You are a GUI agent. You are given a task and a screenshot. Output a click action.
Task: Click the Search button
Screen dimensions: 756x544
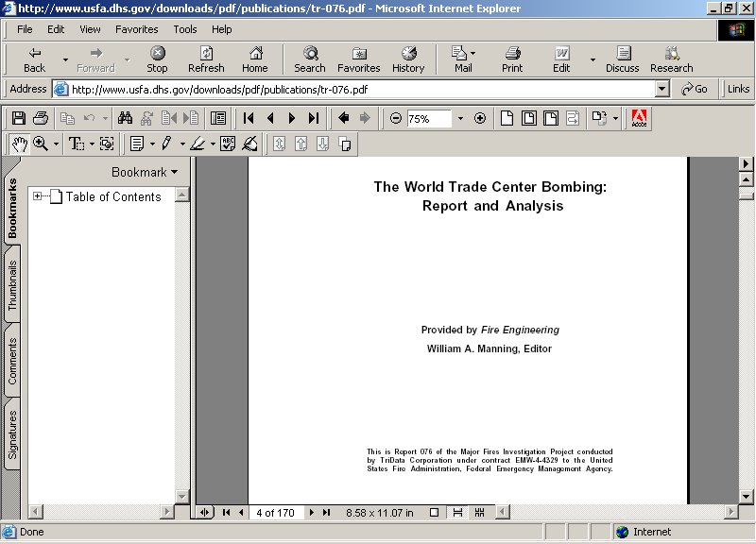310,59
